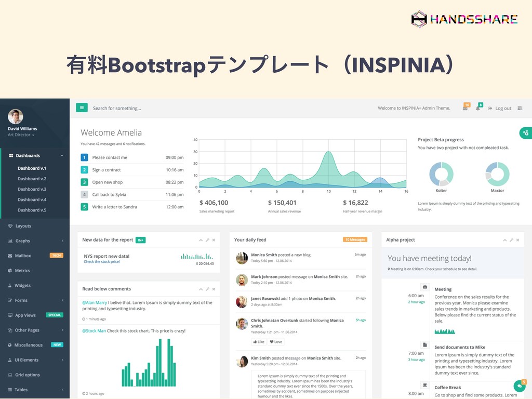The width and height of the screenshot is (532, 399).
Task: Click the Layouts diamond icon in sidebar
Action: pos(10,226)
